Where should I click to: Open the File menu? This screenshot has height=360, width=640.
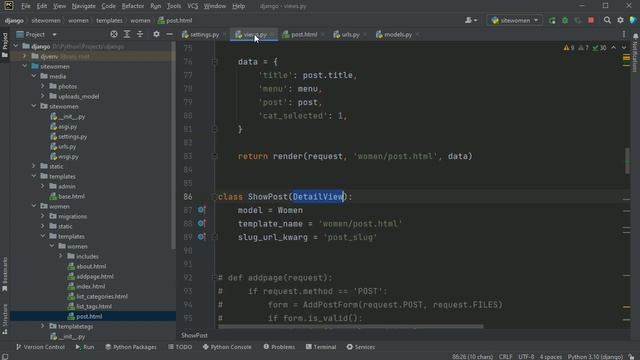[x=26, y=6]
